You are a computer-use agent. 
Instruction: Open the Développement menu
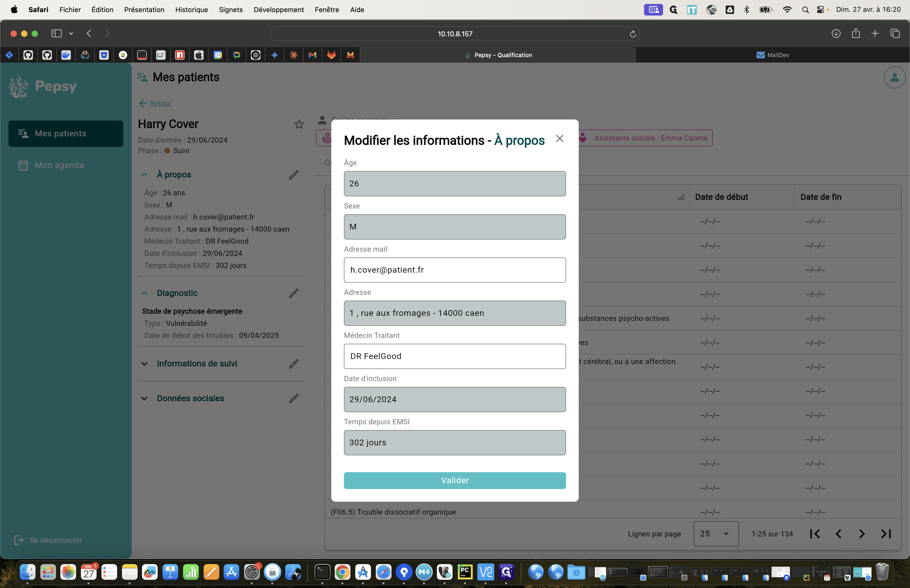pyautogui.click(x=278, y=9)
